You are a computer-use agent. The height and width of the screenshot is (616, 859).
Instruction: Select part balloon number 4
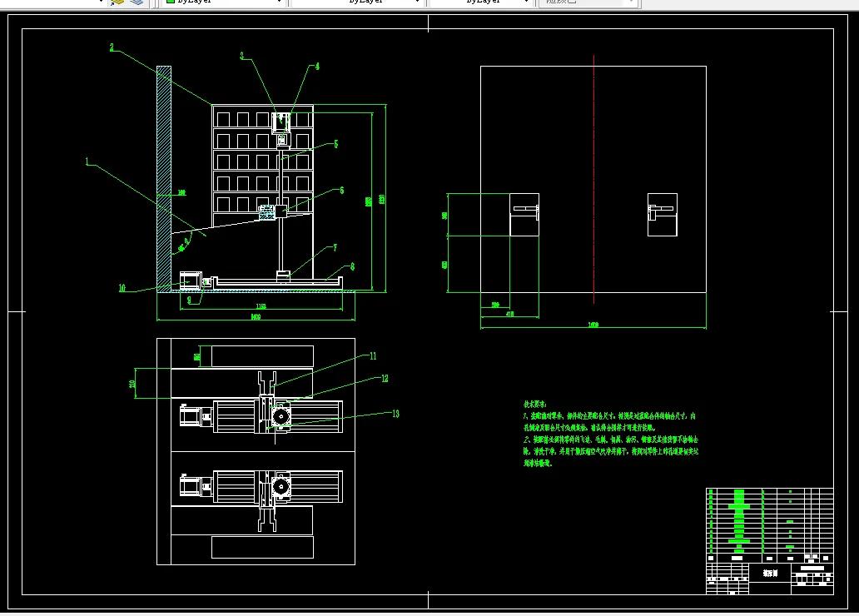click(x=317, y=67)
